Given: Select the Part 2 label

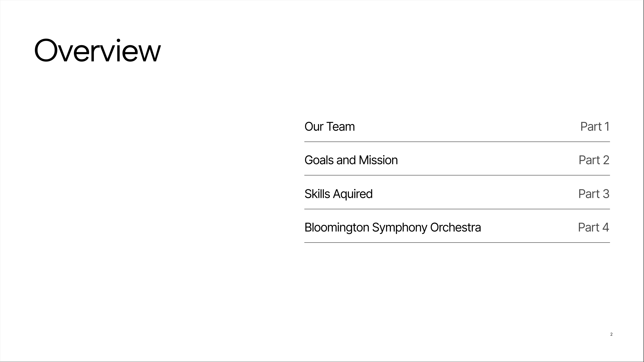Looking at the screenshot, I should tap(594, 160).
